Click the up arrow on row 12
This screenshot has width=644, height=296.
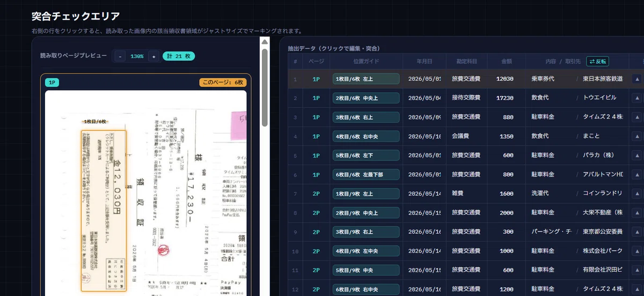pyautogui.click(x=637, y=290)
